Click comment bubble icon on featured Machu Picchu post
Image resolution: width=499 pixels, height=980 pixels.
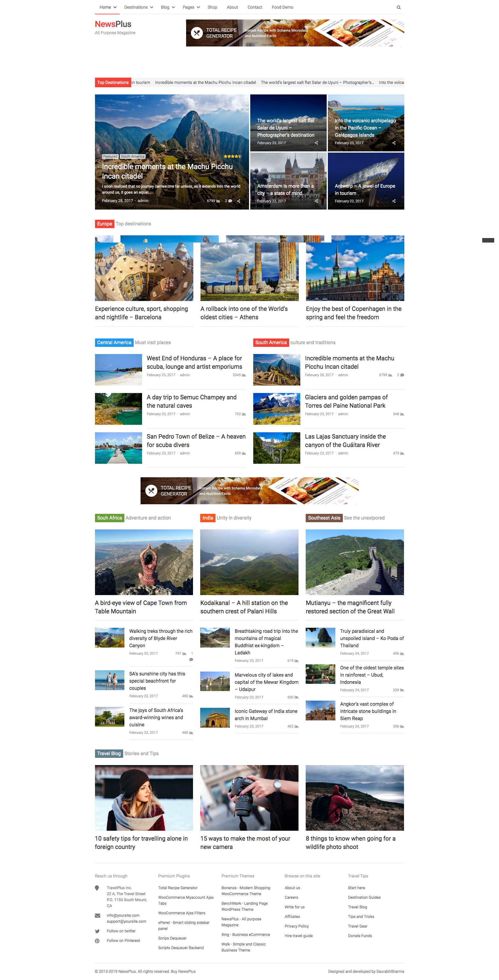(230, 201)
